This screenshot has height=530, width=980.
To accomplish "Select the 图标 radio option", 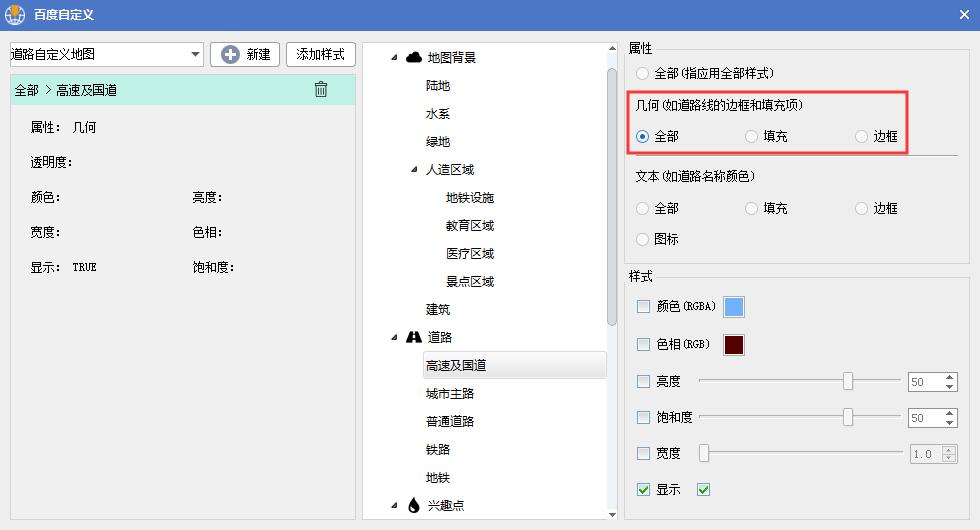I will (642, 239).
